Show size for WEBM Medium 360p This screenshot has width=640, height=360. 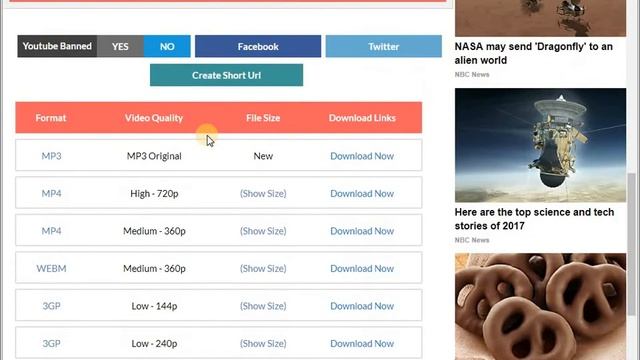click(263, 269)
